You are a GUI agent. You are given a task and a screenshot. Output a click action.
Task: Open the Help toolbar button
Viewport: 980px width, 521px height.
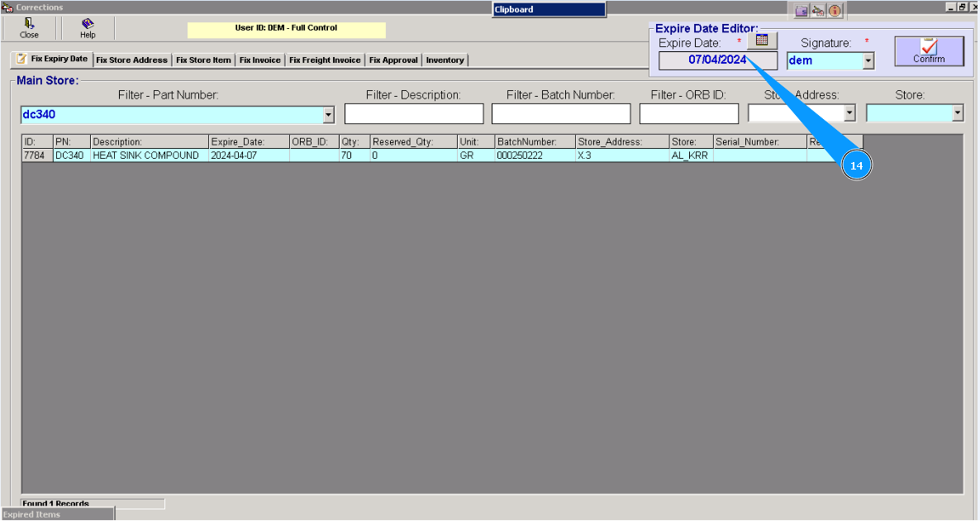coord(88,28)
